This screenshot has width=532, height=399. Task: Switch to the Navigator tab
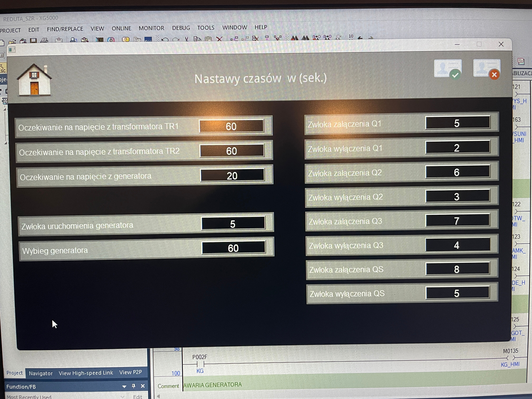[41, 373]
